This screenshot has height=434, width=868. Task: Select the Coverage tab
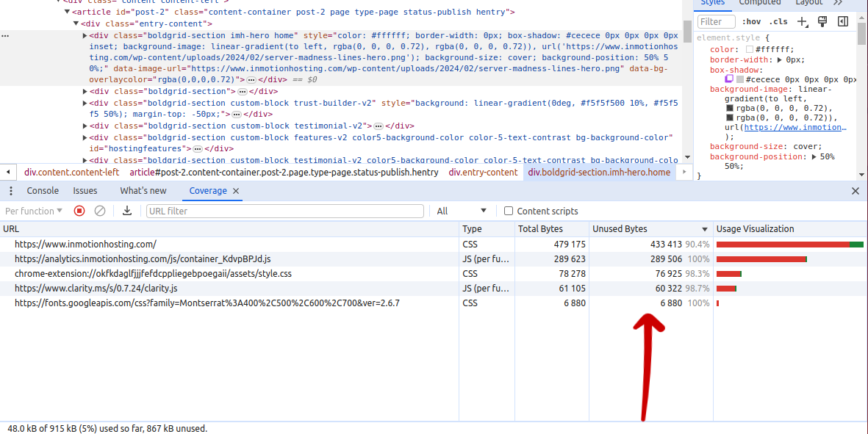(x=207, y=191)
